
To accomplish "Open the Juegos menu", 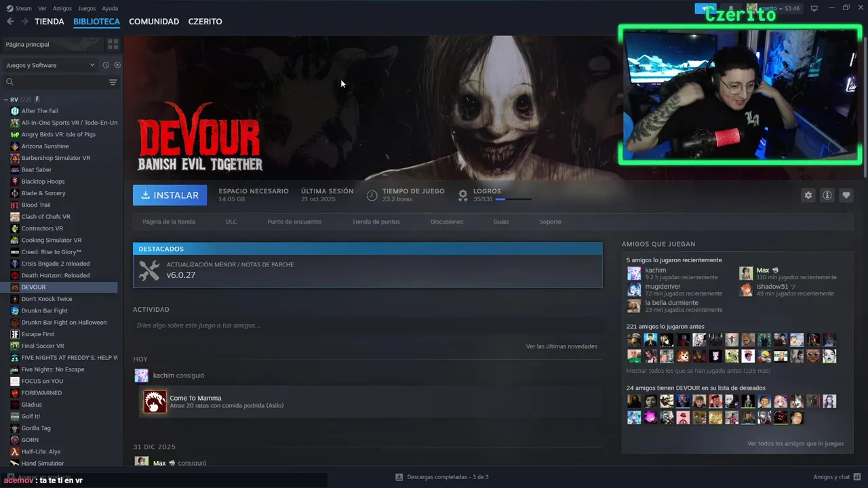I will 87,8.
